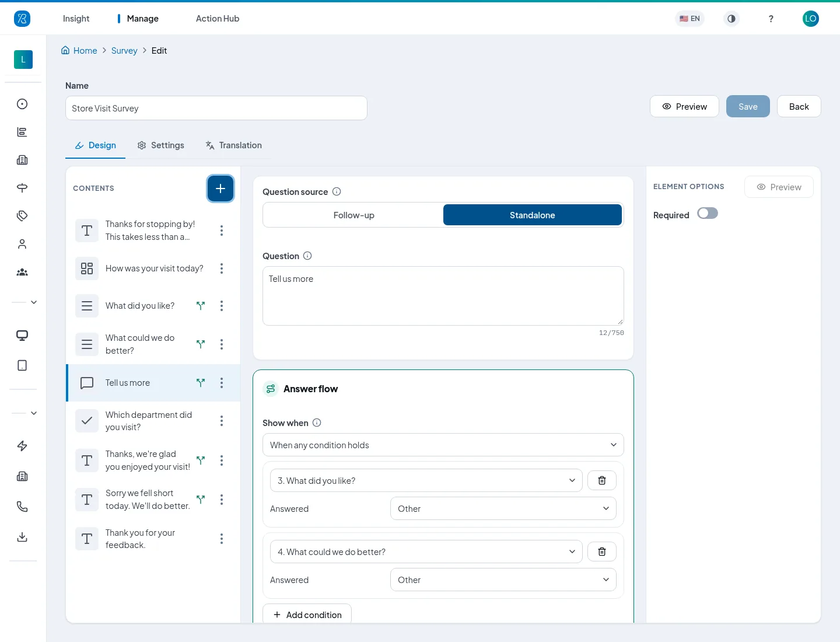The width and height of the screenshot is (840, 642).
Task: Open 'When any condition holds' dropdown
Action: point(443,445)
